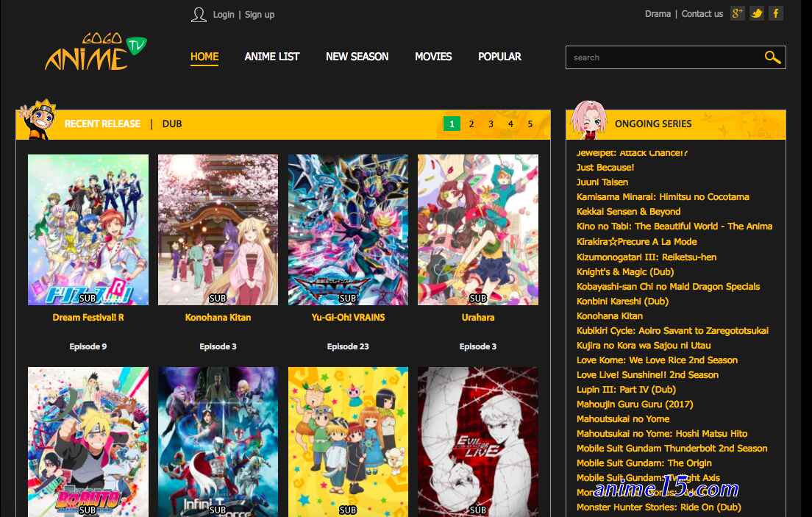Open the NEW SEASON menu
812x517 pixels.
[357, 57]
